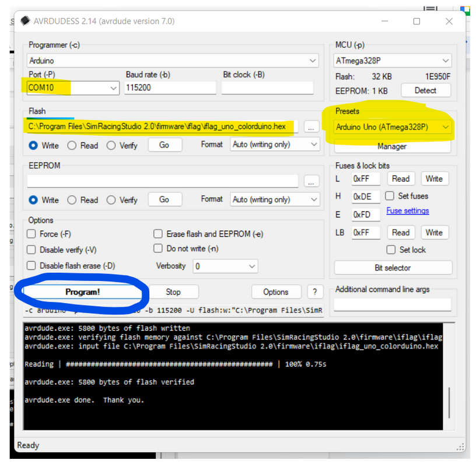Toggle the Set lock checkbox
This screenshot has width=476, height=467.
click(x=391, y=250)
